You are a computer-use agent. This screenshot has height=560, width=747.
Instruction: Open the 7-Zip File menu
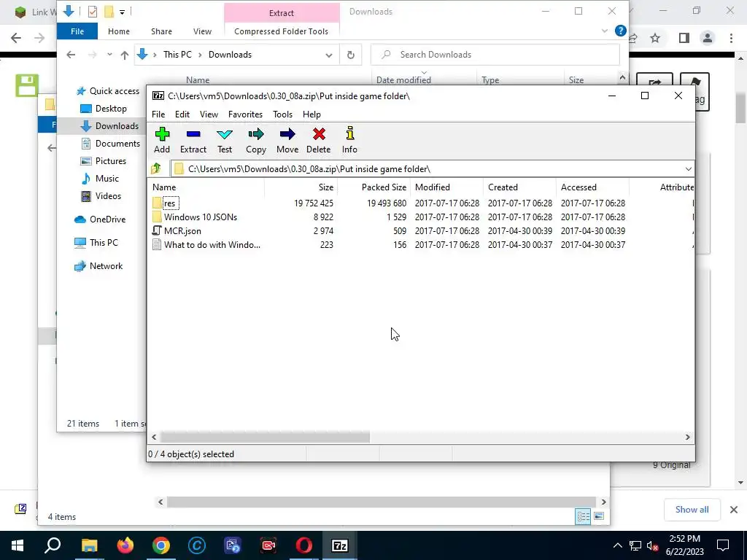click(158, 114)
